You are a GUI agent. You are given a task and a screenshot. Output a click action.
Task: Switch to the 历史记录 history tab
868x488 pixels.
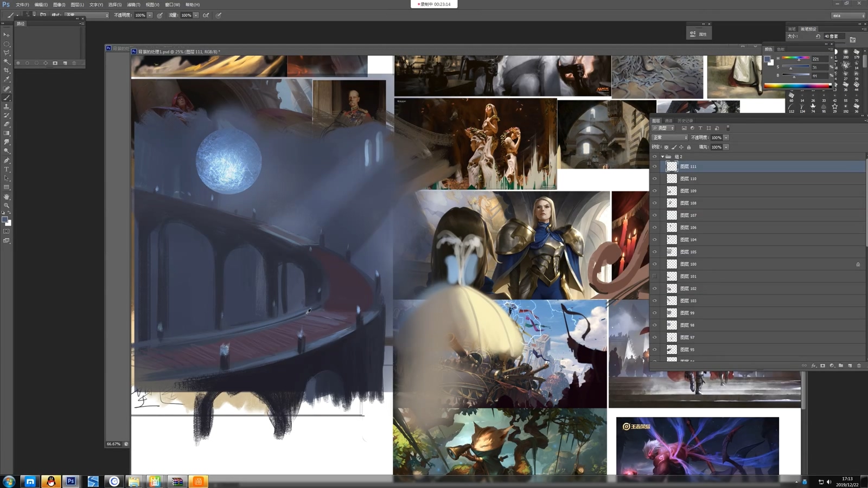[685, 121]
